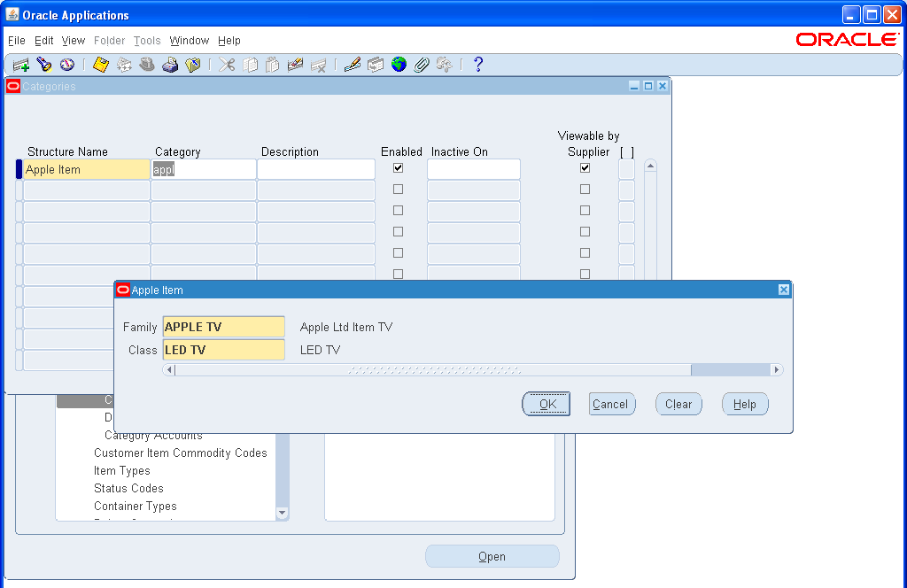Click the Structure Name field Apple Item
This screenshot has width=907, height=588.
pos(87,169)
